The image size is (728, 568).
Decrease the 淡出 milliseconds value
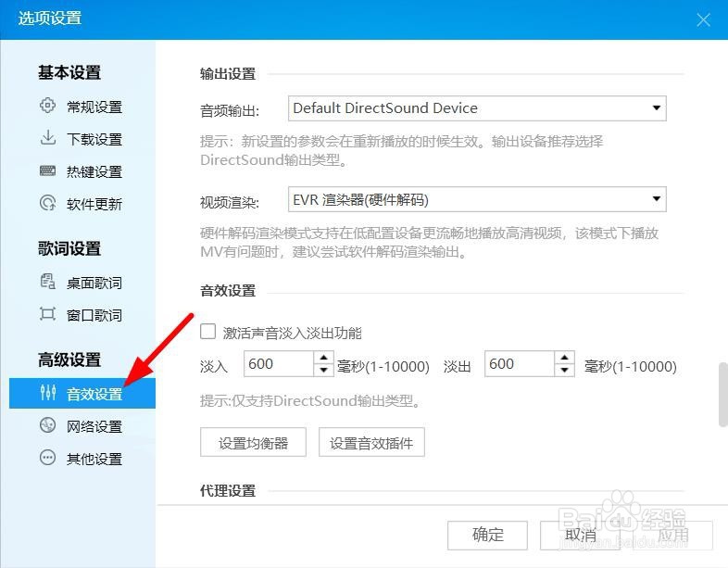565,370
